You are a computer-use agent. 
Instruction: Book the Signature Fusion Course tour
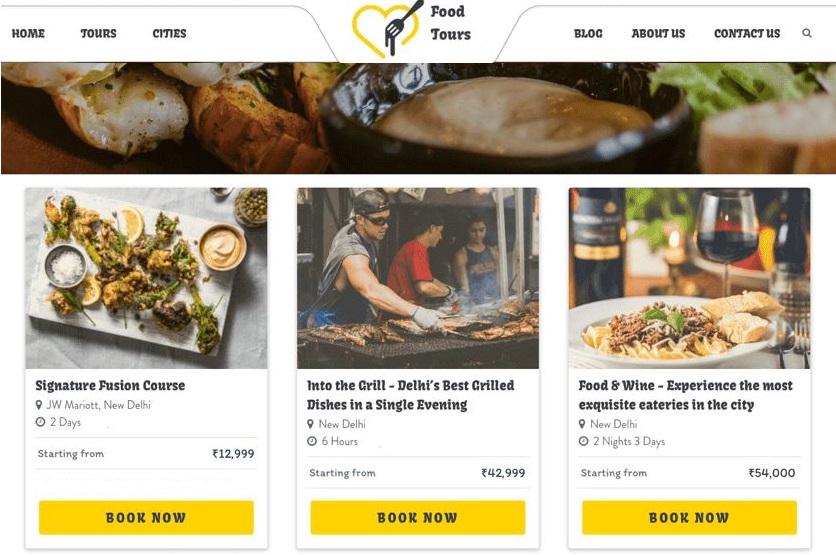click(146, 517)
